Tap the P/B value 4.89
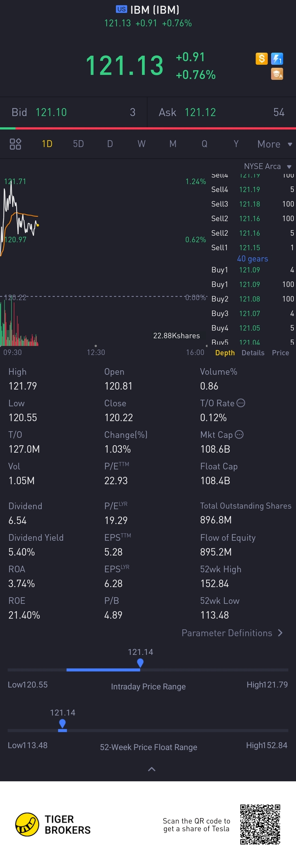Screen dimensions: 296x868 coord(113,615)
